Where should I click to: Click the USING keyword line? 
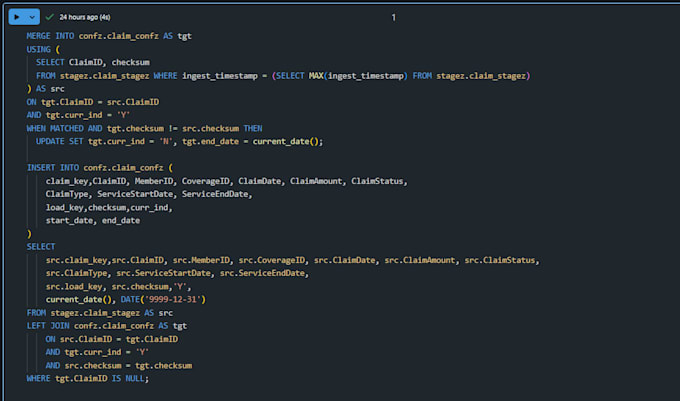point(43,49)
